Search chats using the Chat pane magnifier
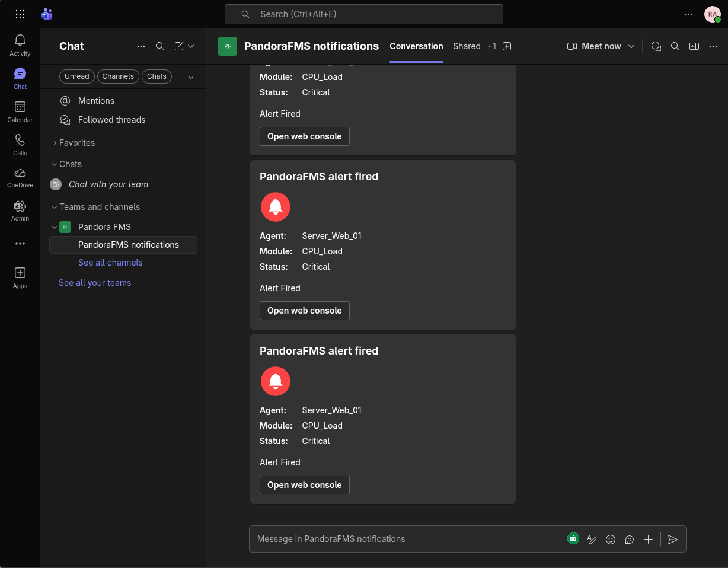The image size is (728, 568). click(160, 46)
